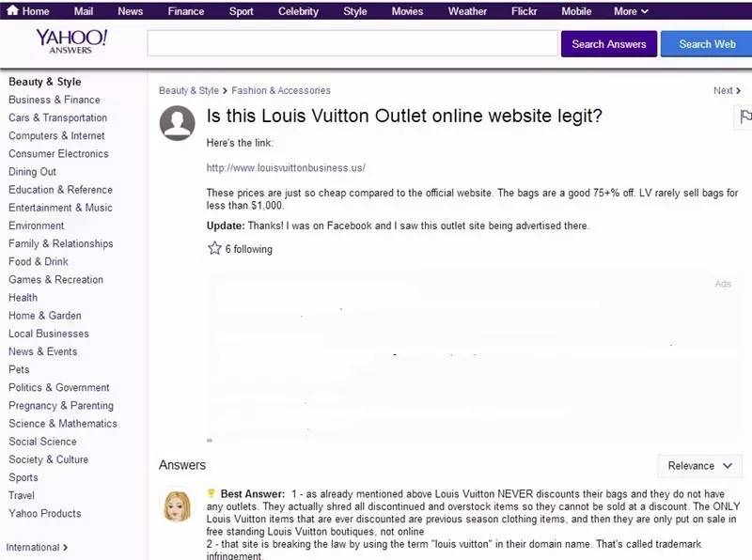This screenshot has width=752, height=560.
Task: Open the Relevance sort dropdown
Action: coord(699,465)
